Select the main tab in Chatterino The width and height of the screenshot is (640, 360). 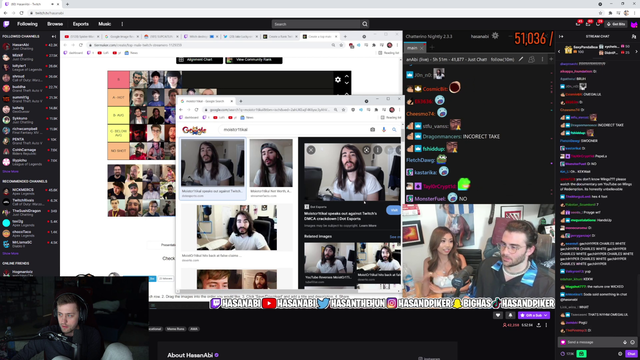tap(412, 48)
